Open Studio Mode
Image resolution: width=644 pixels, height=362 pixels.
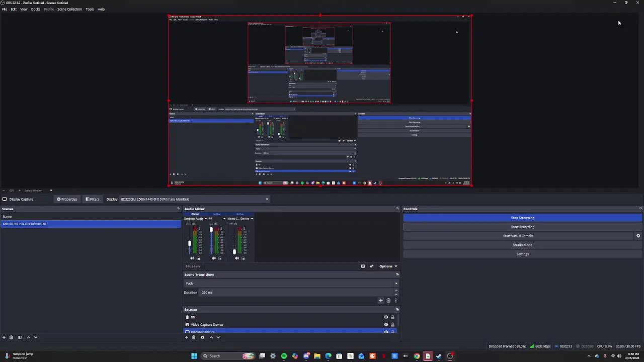click(522, 245)
